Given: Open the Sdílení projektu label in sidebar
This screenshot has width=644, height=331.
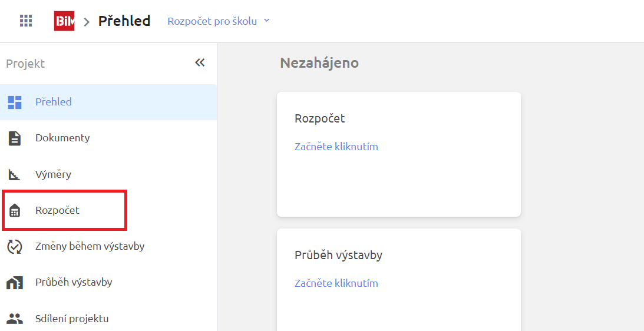Looking at the screenshot, I should tap(72, 319).
